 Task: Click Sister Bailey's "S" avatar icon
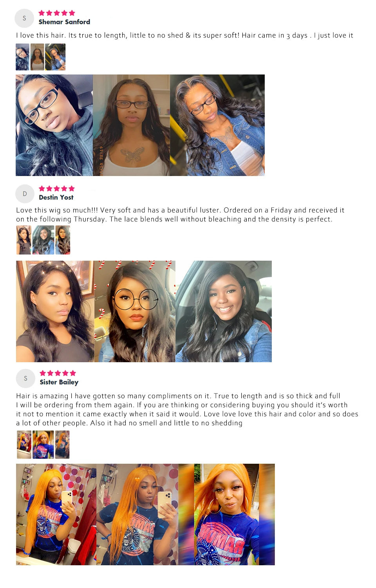click(x=25, y=378)
